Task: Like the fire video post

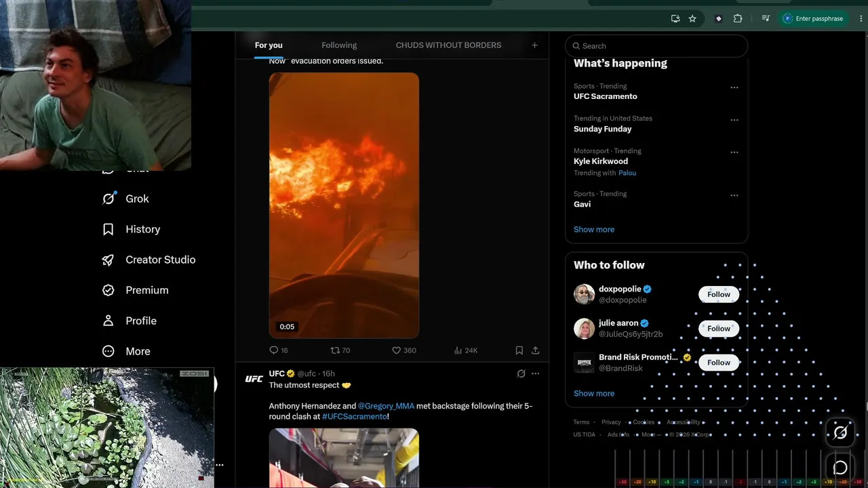Action: (x=397, y=350)
